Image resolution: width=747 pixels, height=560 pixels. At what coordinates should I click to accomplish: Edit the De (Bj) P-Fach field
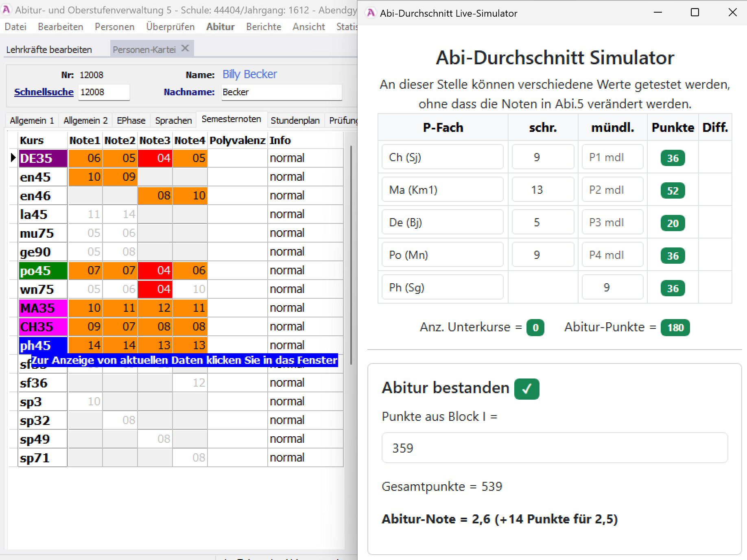pos(442,222)
